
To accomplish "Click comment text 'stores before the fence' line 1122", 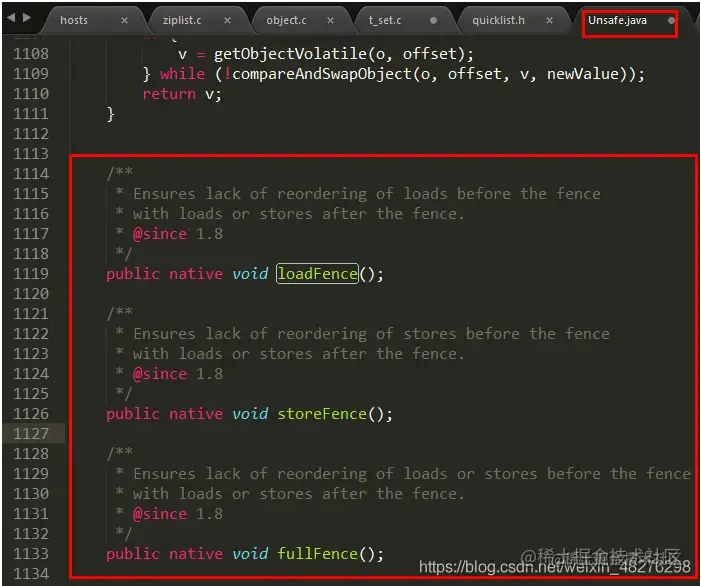I will coord(507,333).
